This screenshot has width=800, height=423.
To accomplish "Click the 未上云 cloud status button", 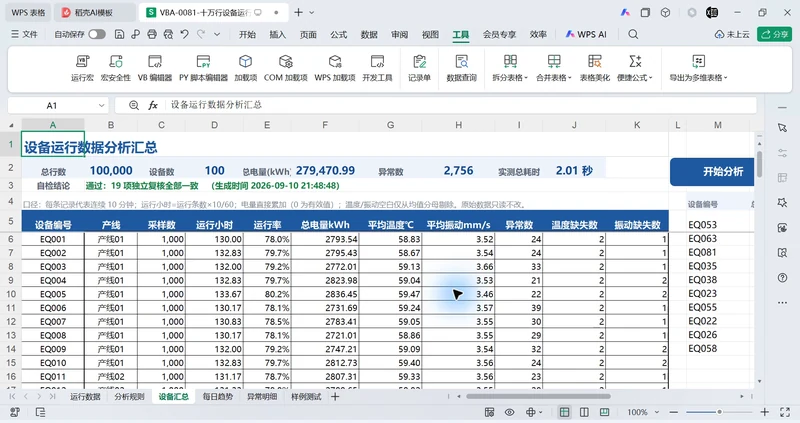I will pos(732,34).
